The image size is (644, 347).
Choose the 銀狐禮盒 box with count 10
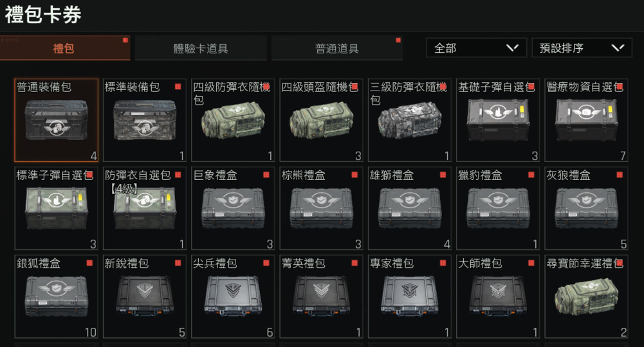coord(56,296)
